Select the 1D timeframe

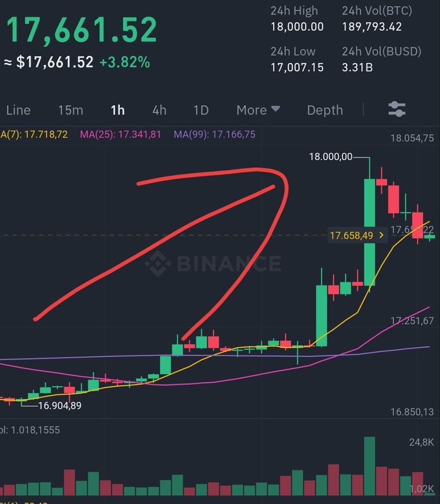(x=201, y=110)
